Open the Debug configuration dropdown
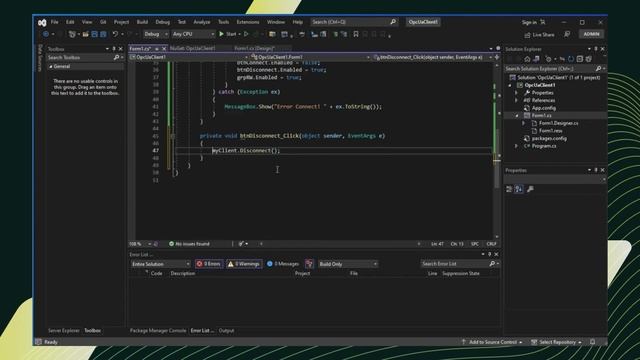 coord(156,34)
